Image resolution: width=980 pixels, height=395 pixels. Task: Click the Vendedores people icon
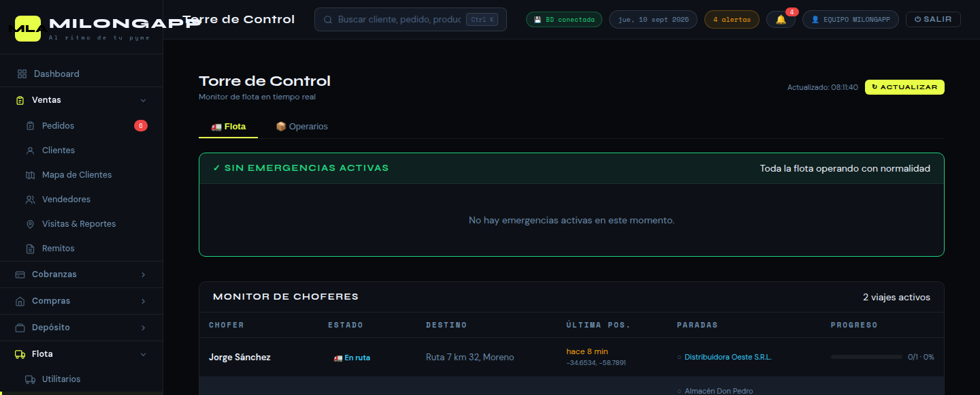coord(30,200)
